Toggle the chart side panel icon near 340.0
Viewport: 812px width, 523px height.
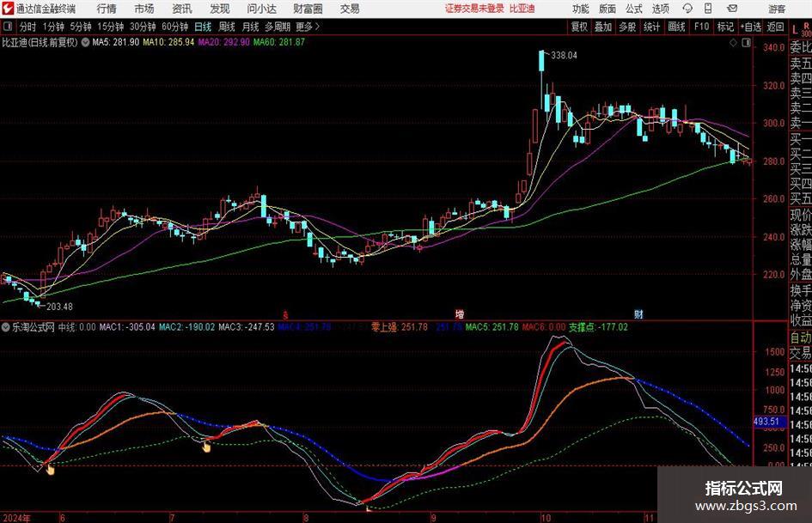pos(746,43)
